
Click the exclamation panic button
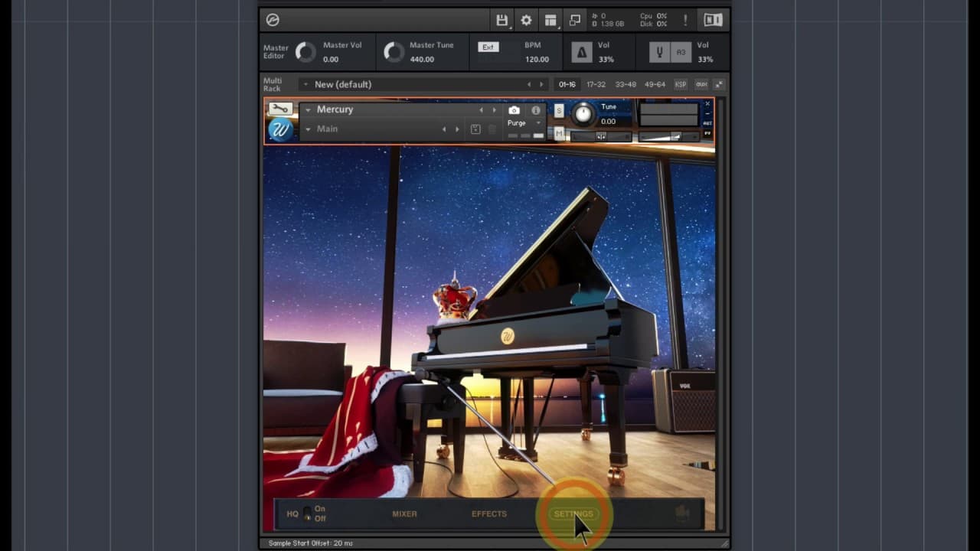point(685,21)
